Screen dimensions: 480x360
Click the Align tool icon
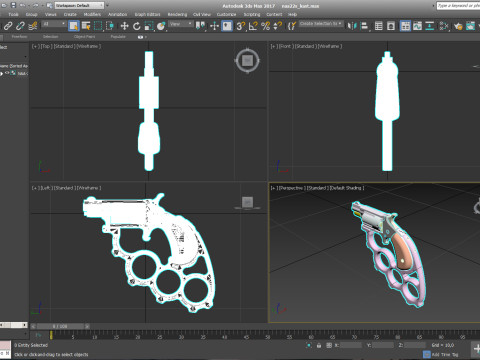click(364, 26)
